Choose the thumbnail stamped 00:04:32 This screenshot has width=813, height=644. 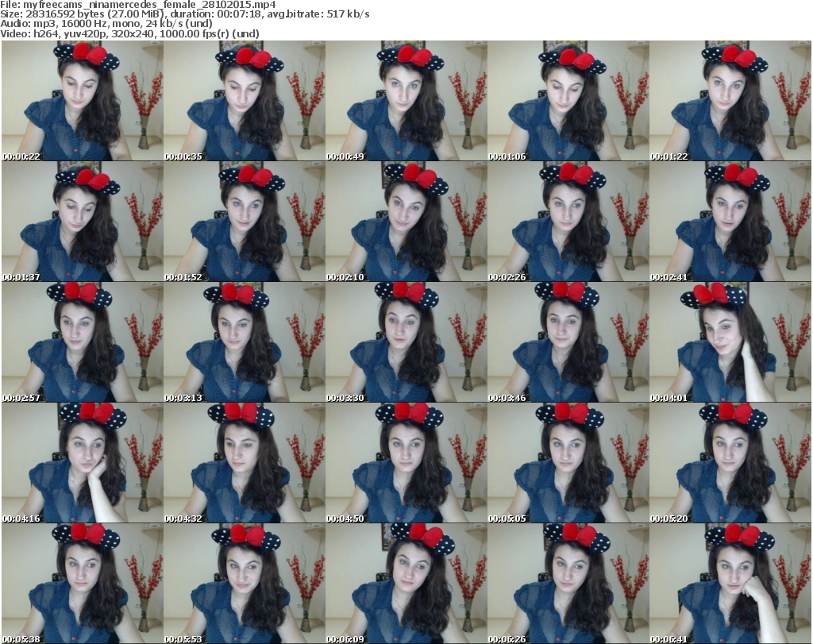tap(245, 463)
